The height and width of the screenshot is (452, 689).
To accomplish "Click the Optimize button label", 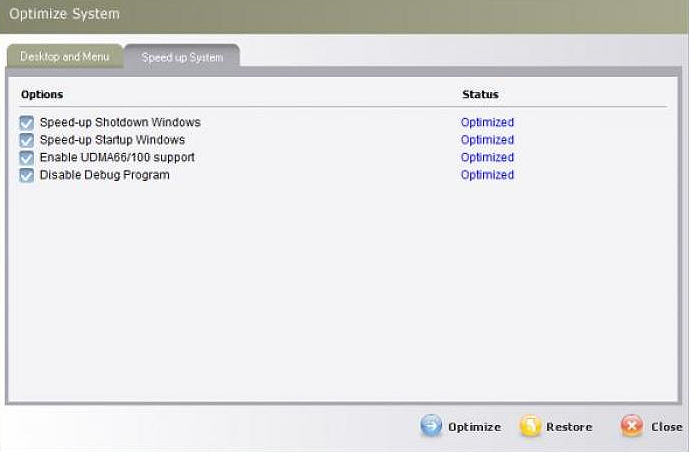I will 474,427.
